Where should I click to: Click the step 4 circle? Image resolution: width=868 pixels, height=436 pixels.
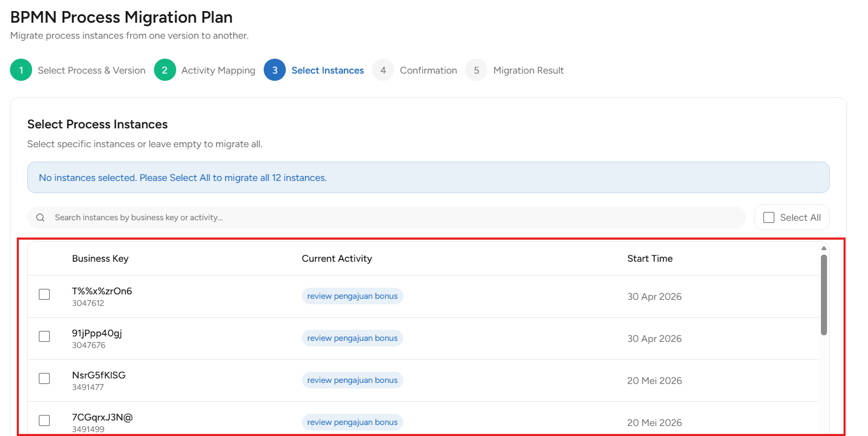pos(383,70)
